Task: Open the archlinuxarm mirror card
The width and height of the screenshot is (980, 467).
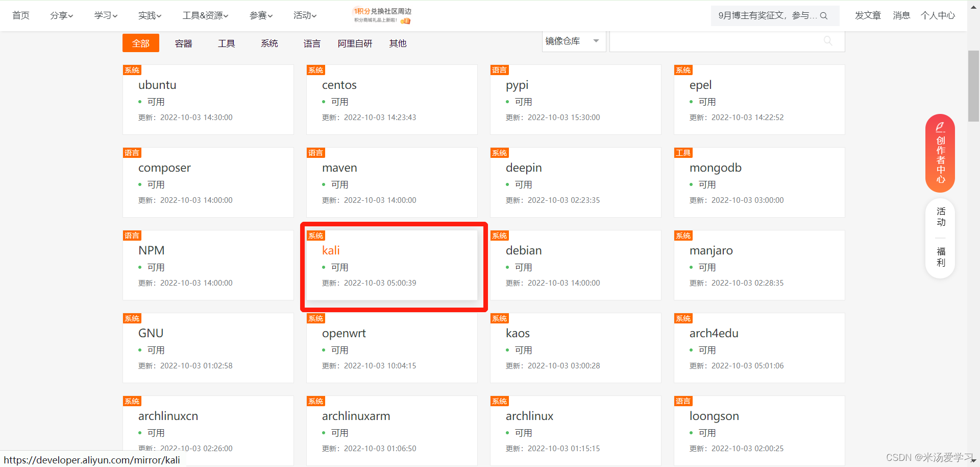Action: tap(392, 431)
